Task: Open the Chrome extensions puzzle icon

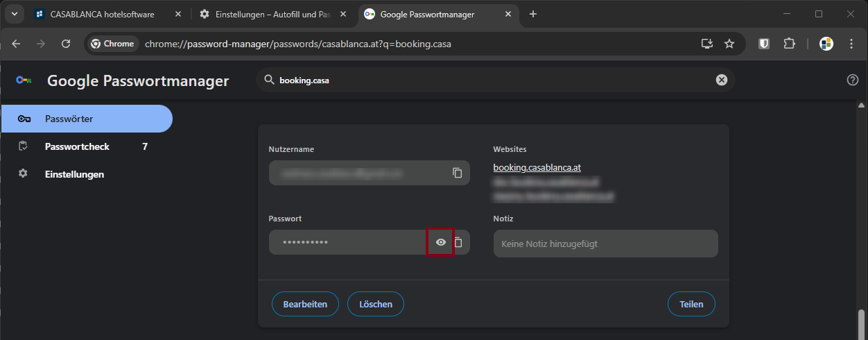Action: coord(789,44)
